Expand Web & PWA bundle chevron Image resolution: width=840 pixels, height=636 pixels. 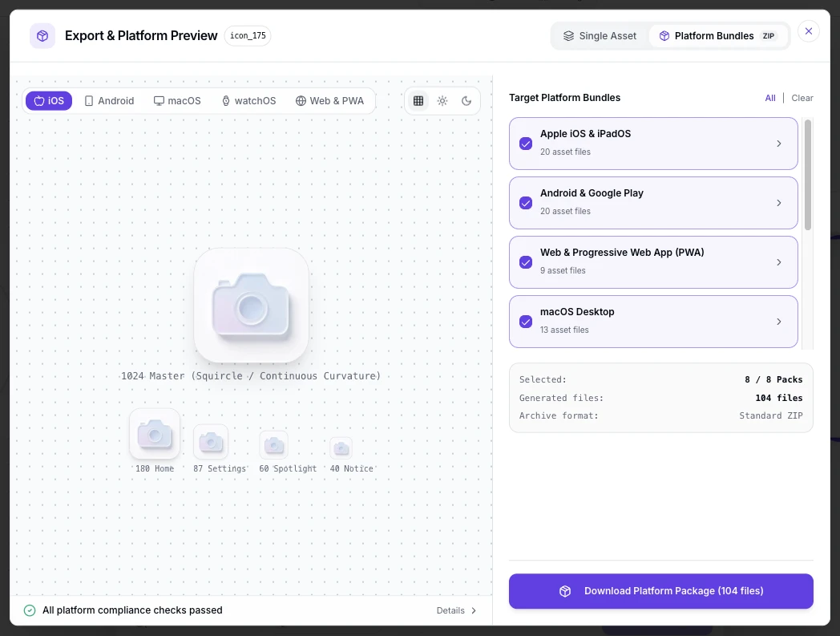point(779,262)
